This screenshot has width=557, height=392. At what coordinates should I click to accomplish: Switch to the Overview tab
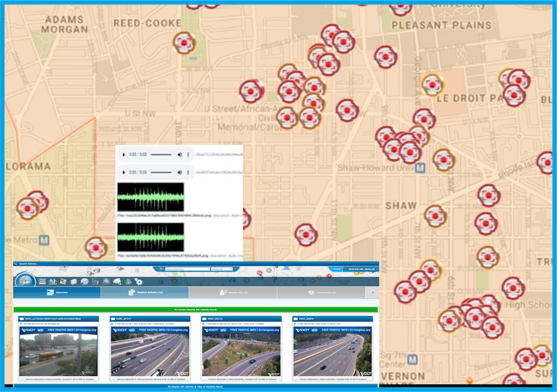click(57, 292)
